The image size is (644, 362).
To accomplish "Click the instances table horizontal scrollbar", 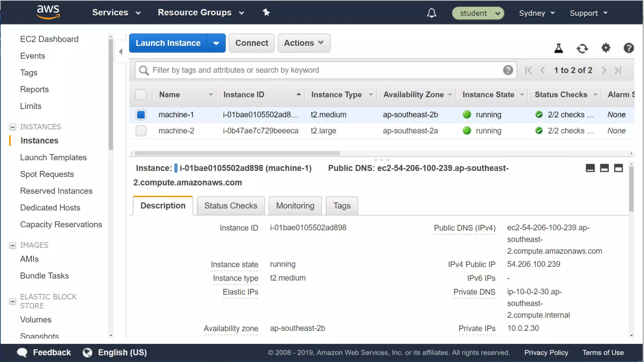I will (237, 153).
